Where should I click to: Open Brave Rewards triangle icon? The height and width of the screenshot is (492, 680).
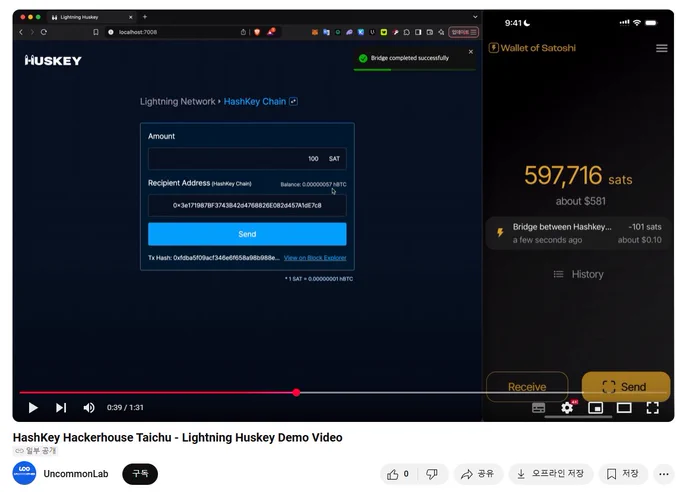click(271, 32)
